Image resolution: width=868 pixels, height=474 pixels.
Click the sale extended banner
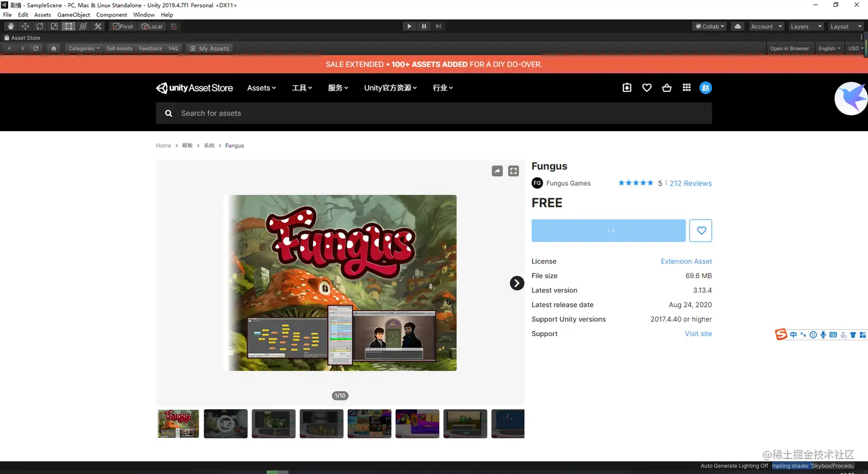[x=434, y=64]
